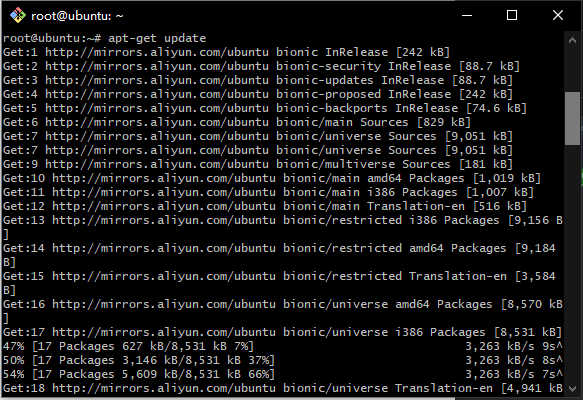
Task: Click the 47% download progress line
Action: click(x=283, y=346)
